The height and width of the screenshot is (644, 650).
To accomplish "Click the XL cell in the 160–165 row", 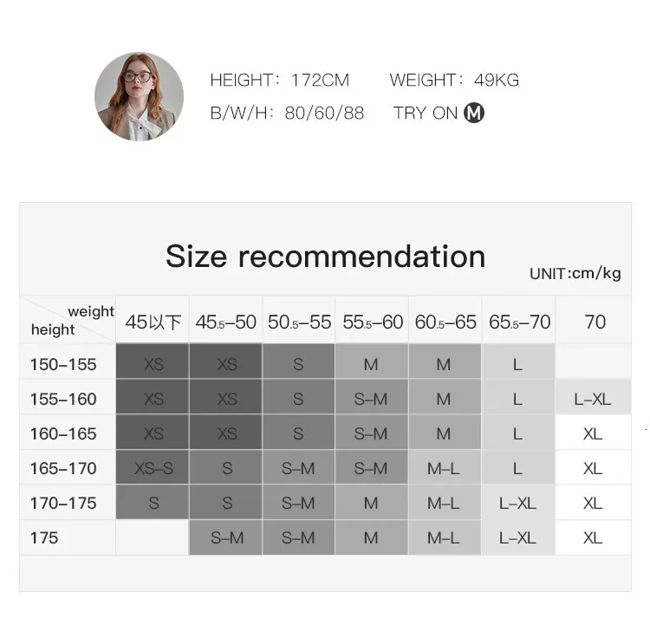I will [593, 433].
